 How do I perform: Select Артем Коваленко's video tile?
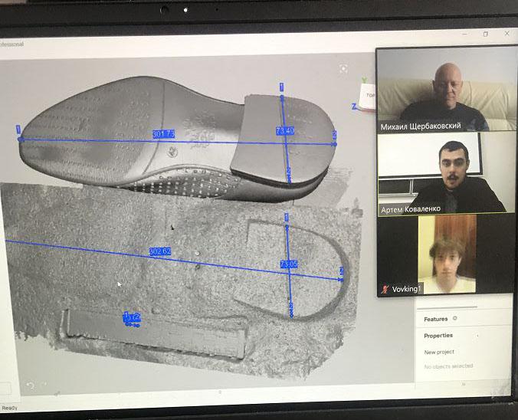pos(441,173)
